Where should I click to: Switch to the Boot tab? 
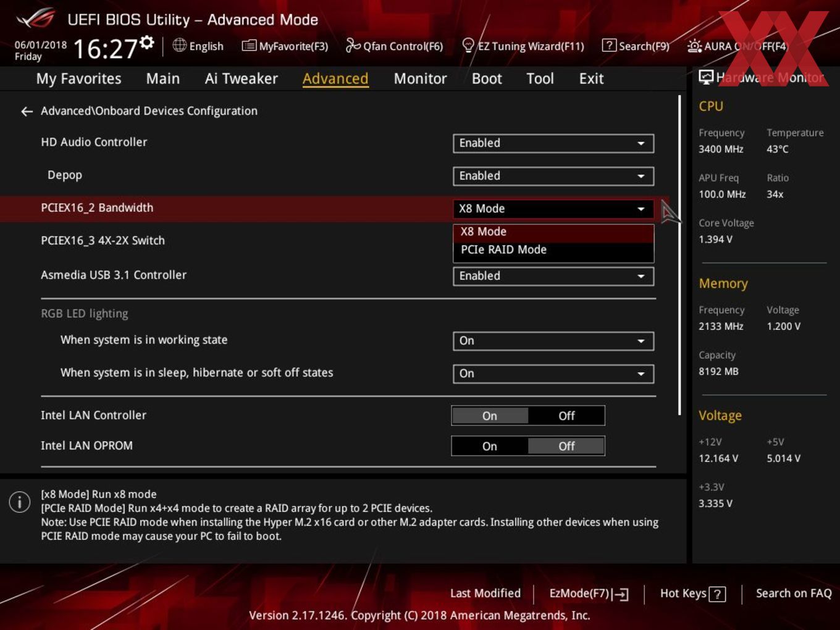(x=487, y=78)
